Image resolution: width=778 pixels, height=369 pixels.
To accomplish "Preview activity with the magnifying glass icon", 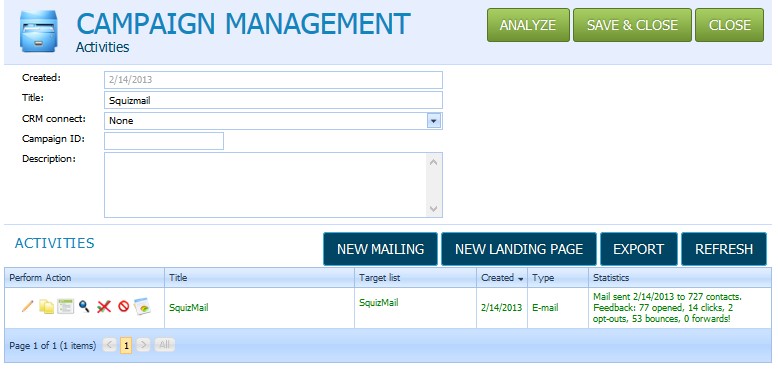I will point(84,306).
